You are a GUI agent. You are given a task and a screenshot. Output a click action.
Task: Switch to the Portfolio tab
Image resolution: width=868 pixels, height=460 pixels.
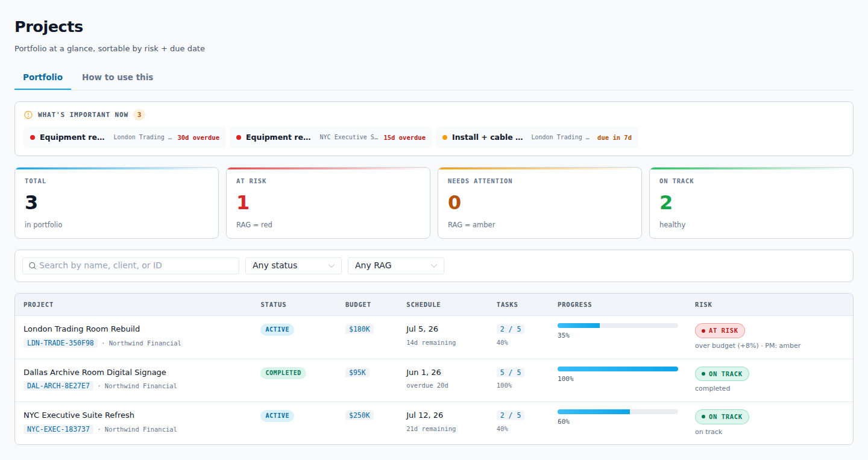coord(43,77)
